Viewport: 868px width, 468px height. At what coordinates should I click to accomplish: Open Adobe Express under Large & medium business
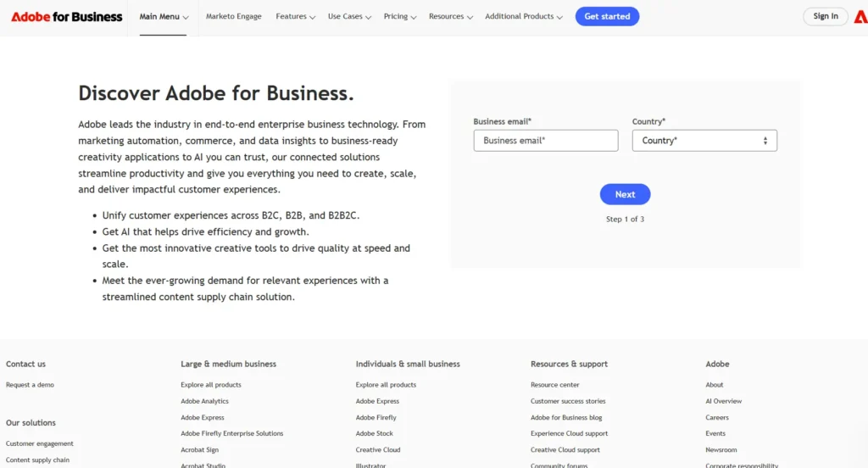202,418
